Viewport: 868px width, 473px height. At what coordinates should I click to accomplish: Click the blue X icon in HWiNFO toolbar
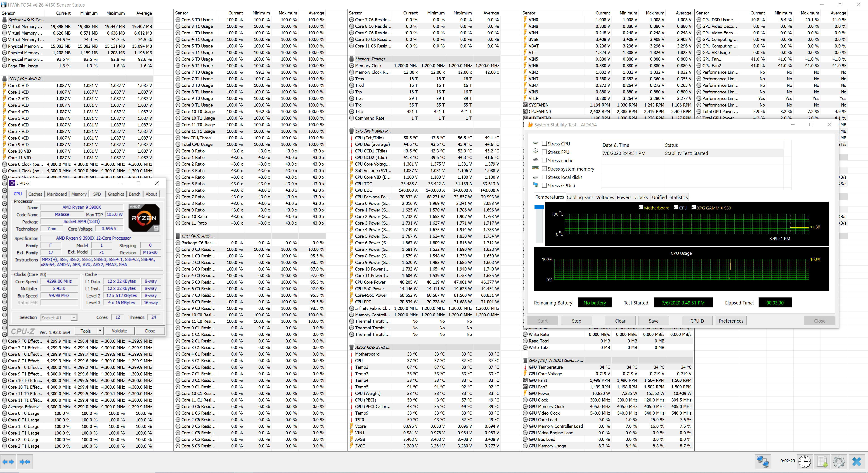tap(856, 461)
